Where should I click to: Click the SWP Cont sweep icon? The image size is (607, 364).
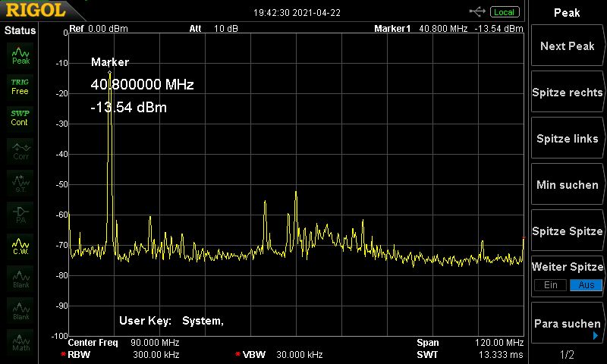pos(20,118)
